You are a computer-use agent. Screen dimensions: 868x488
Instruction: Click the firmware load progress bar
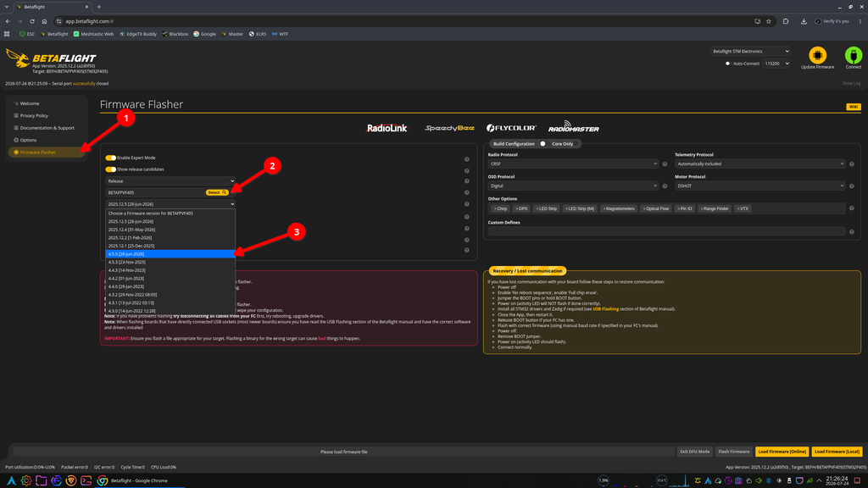click(344, 452)
